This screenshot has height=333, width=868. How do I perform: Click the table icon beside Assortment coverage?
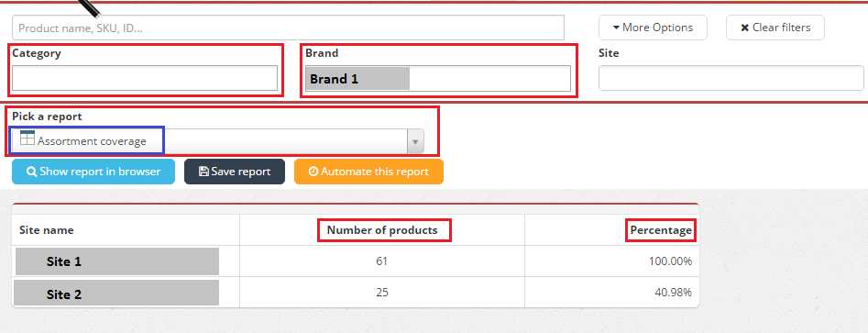coord(27,138)
